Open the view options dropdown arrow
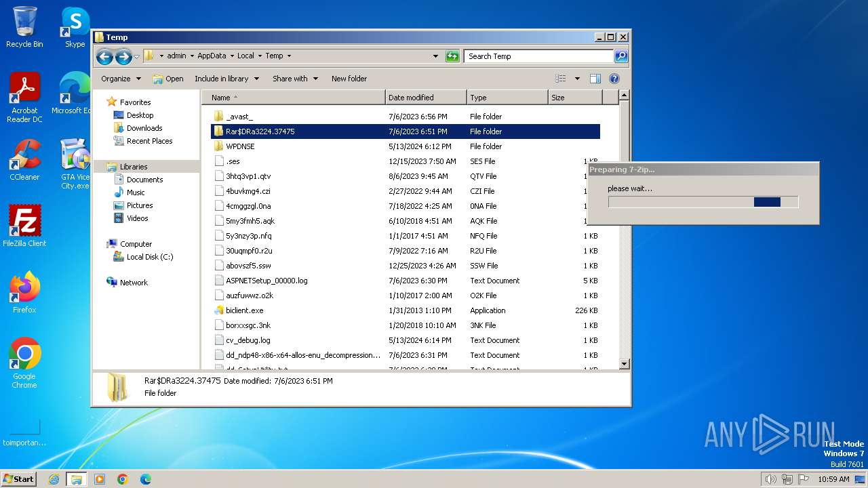Viewport: 868px width, 488px height. 577,79
